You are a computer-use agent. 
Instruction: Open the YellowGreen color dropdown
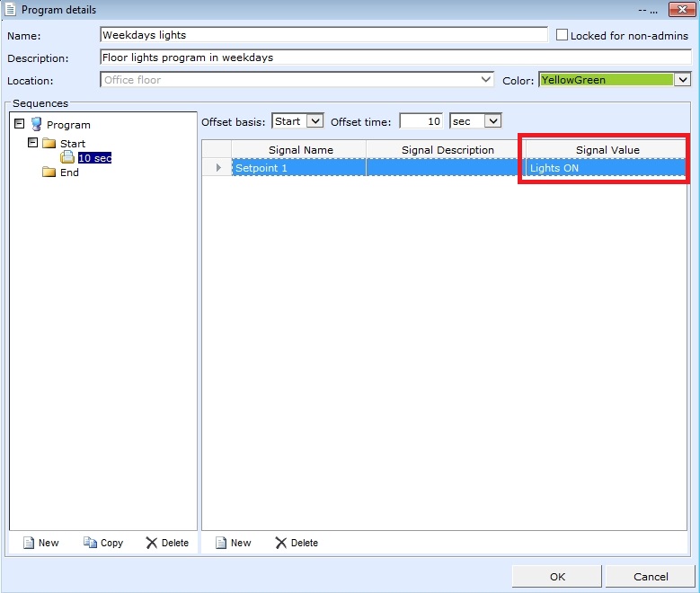(682, 80)
